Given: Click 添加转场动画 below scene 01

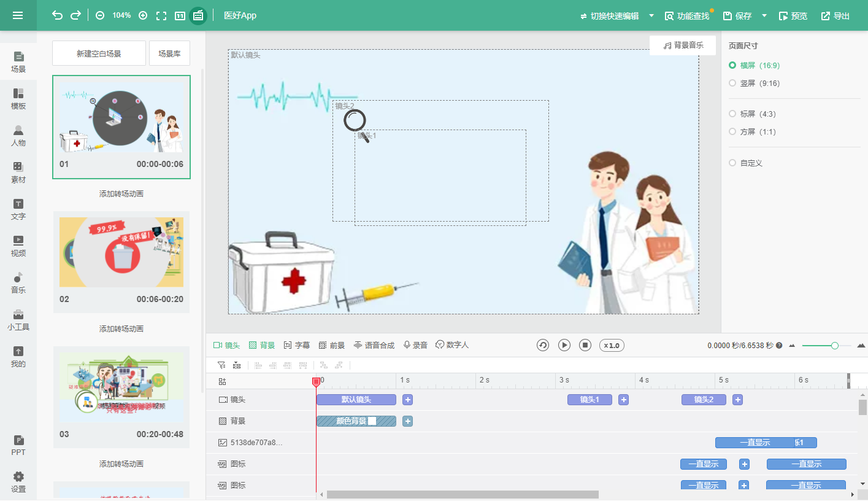Looking at the screenshot, I should (121, 194).
